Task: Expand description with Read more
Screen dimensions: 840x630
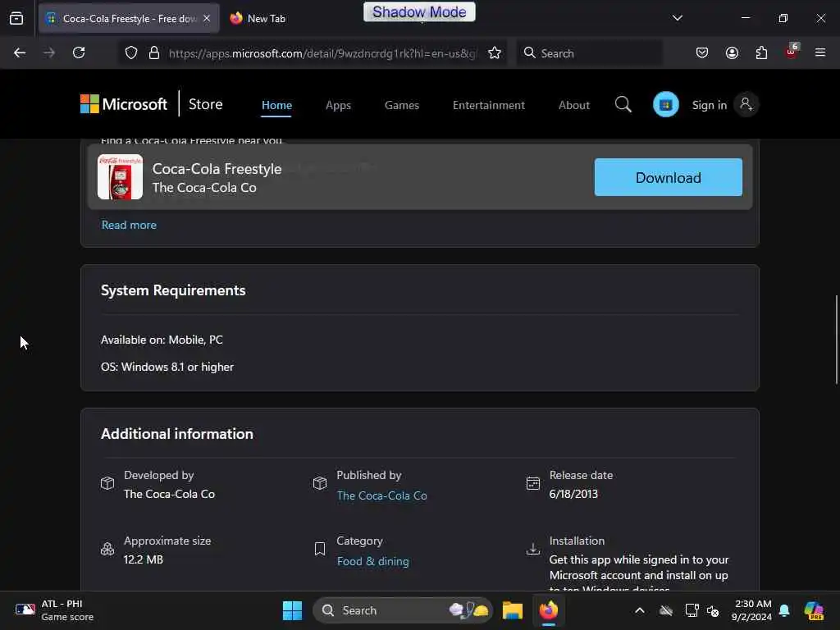Action: coord(129,225)
